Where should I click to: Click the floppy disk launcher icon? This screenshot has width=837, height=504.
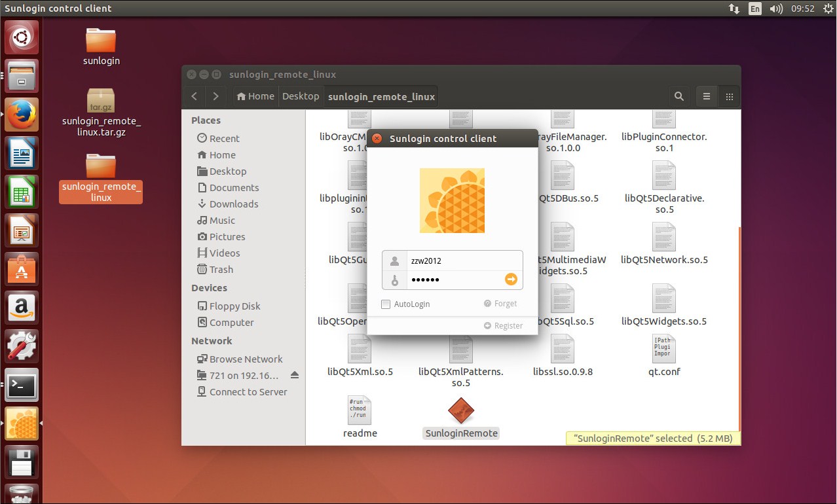coord(22,462)
